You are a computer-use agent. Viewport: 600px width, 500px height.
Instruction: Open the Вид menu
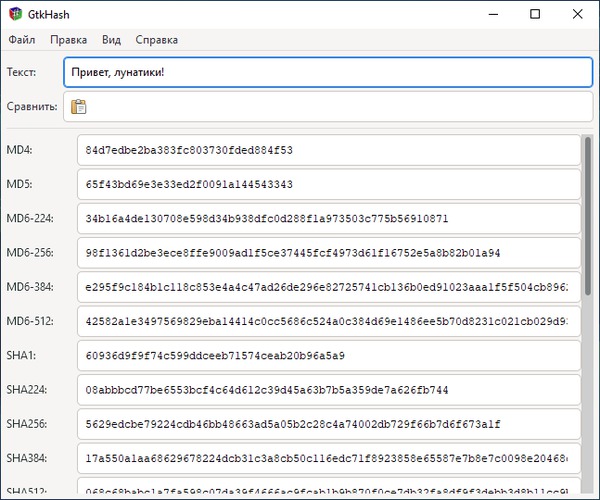(x=111, y=40)
